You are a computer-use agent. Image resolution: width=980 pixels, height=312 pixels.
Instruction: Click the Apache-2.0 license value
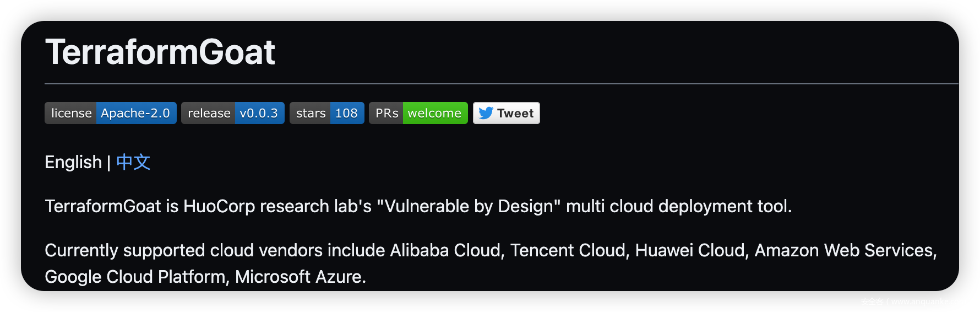click(x=135, y=113)
